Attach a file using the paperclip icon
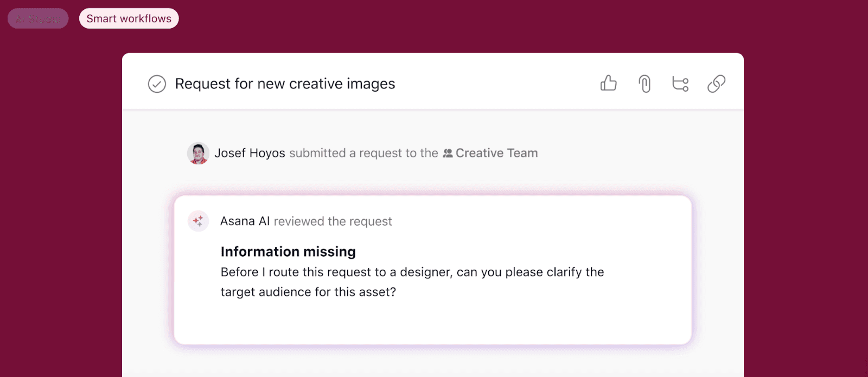Screen dimensions: 868x377 (x=644, y=84)
